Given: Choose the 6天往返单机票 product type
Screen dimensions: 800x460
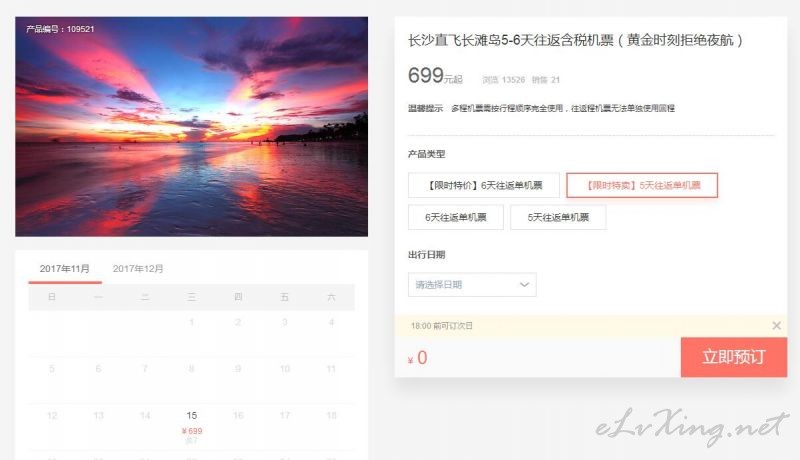Looking at the screenshot, I should 456,217.
